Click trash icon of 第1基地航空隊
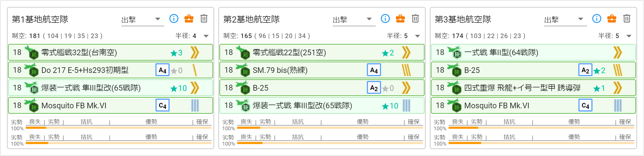The width and height of the screenshot is (644, 156). (x=204, y=18)
